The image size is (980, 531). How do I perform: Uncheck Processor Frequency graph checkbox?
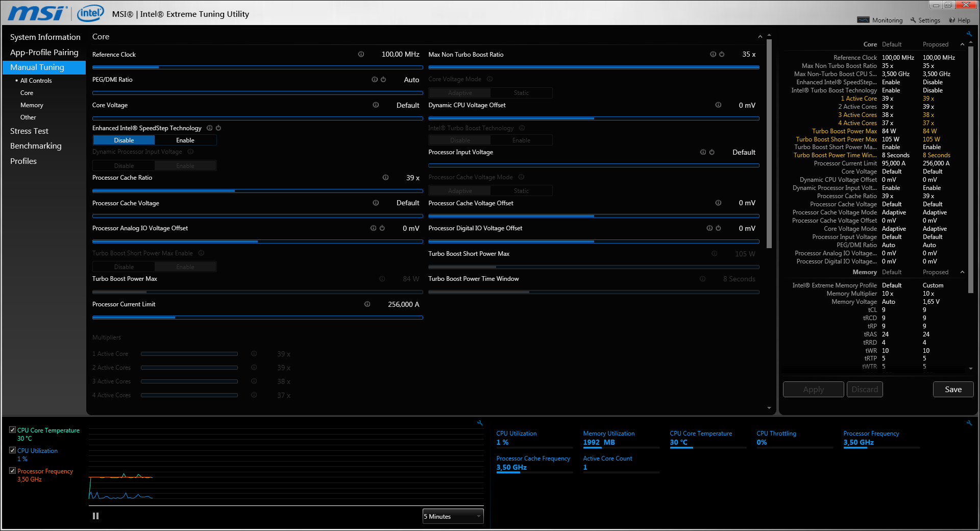pyautogui.click(x=12, y=471)
